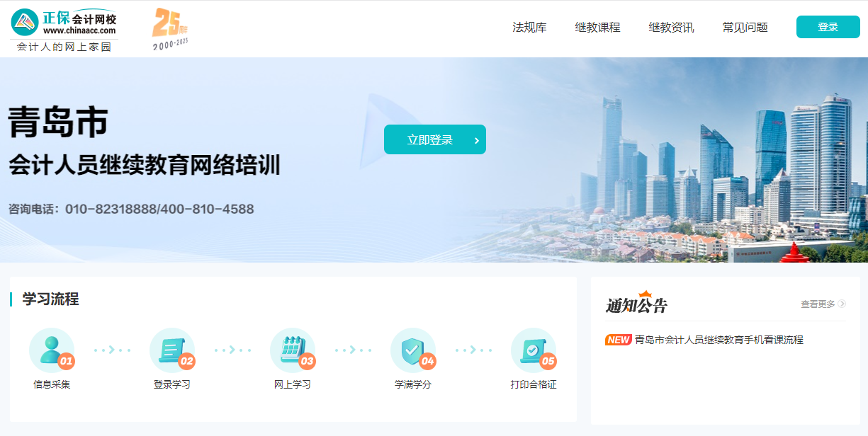This screenshot has width=868, height=436.
Task: Open notice 青岛市会计人员继续教育手机看课流程
Action: click(x=718, y=340)
